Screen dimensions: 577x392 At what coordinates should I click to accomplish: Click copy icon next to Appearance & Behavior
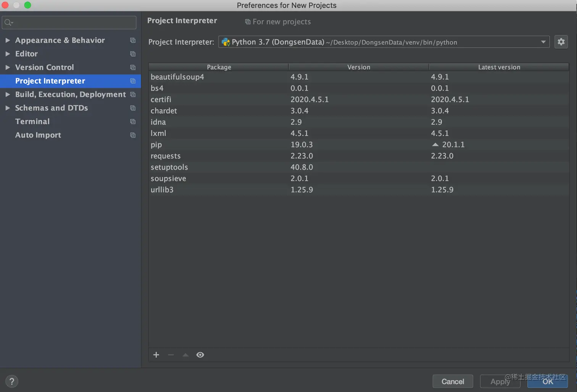pos(133,40)
